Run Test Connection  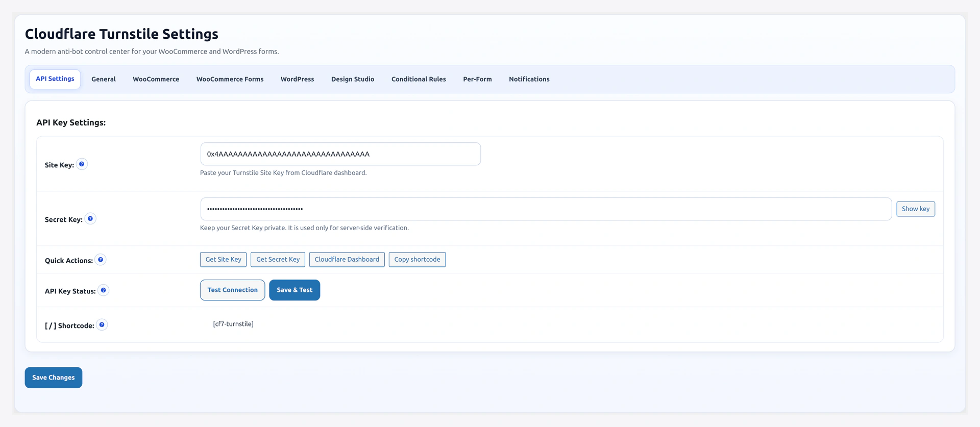[x=233, y=290]
